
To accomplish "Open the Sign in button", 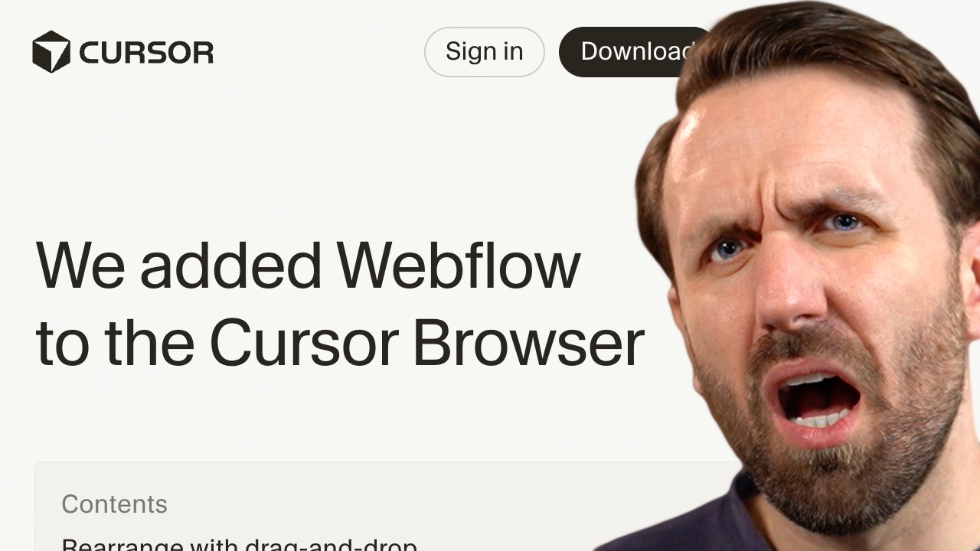I will coord(485,52).
